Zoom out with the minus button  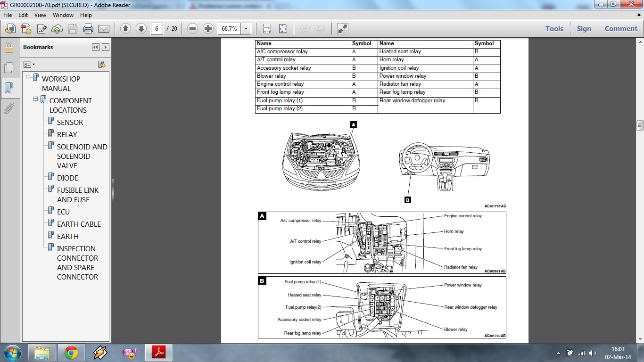point(192,29)
